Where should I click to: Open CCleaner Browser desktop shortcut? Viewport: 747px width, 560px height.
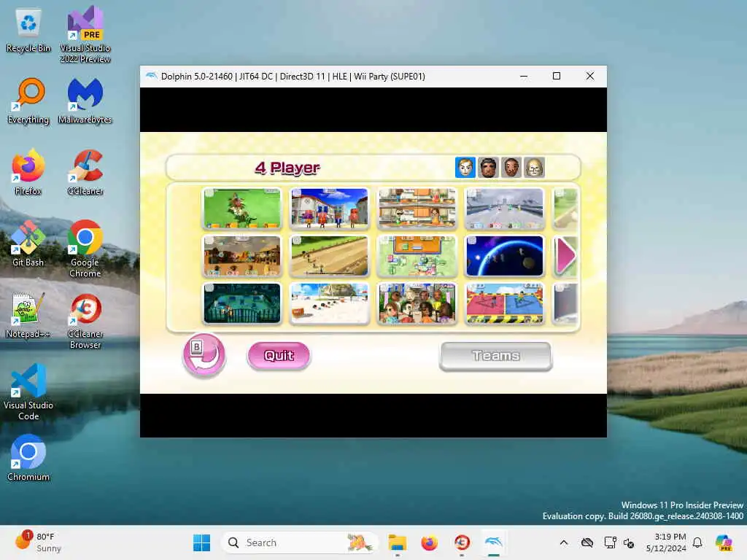point(85,321)
